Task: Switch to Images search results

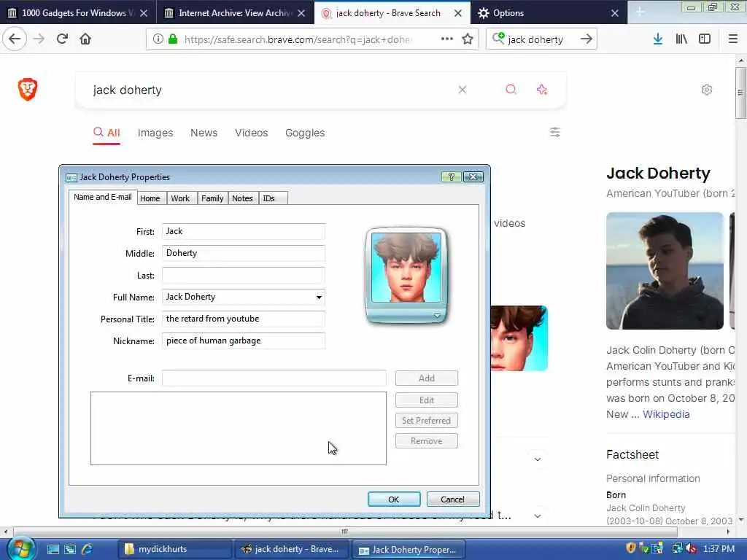Action: tap(155, 133)
